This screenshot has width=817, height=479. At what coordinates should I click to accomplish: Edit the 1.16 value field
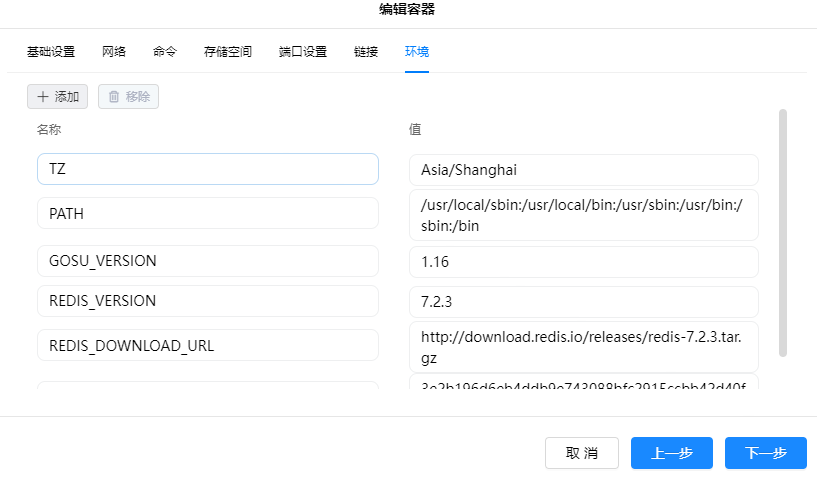coord(584,261)
